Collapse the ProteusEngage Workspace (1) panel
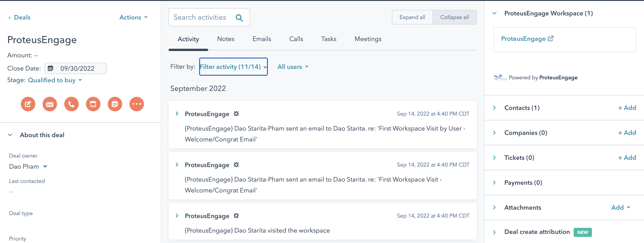 coord(494,13)
